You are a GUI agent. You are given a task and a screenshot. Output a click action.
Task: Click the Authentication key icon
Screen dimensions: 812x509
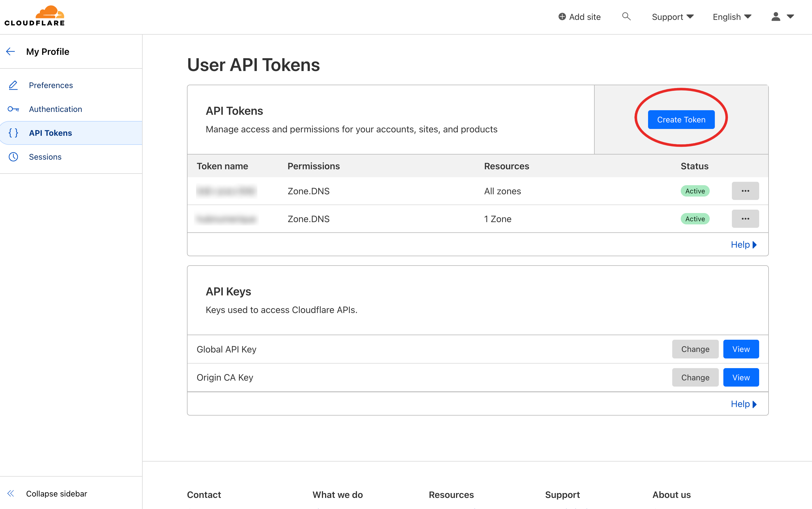point(13,109)
